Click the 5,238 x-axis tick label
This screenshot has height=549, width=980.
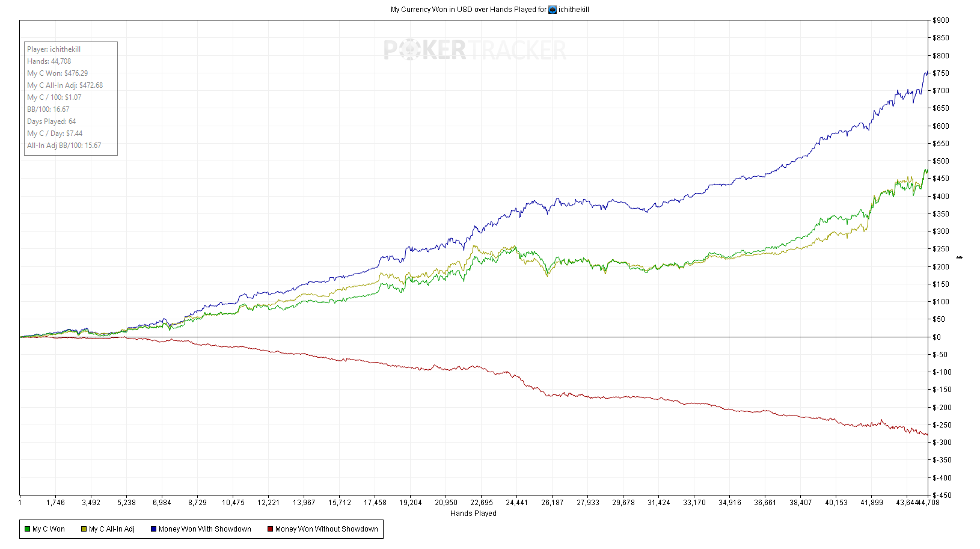click(126, 503)
